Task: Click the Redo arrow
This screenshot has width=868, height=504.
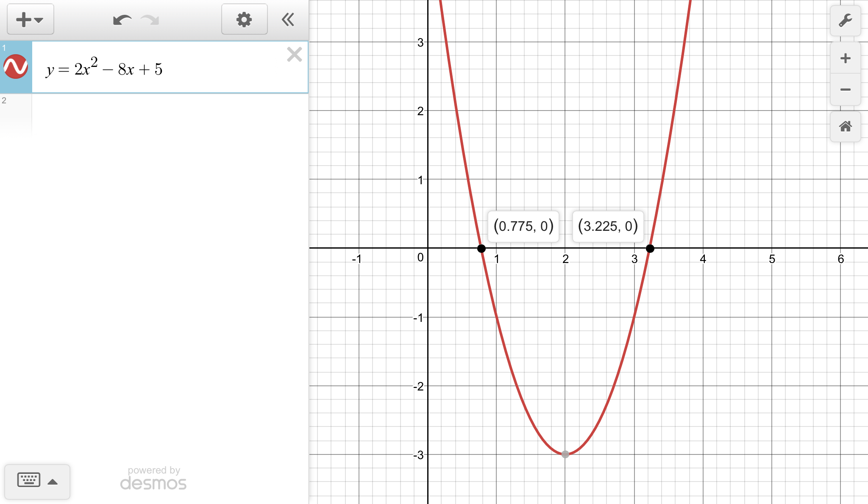Action: point(150,20)
